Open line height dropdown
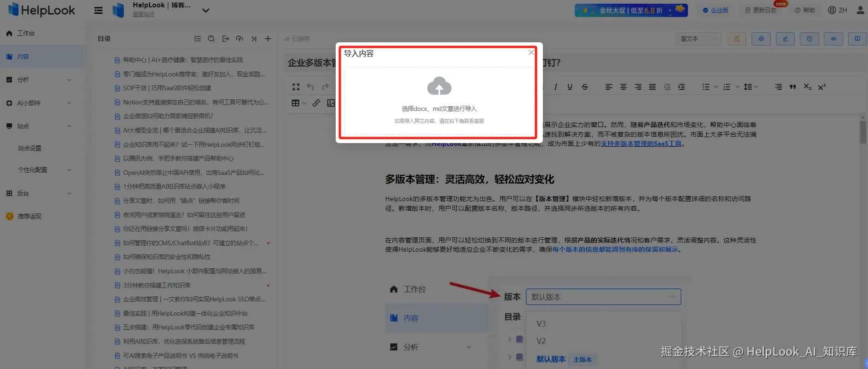 (751, 86)
